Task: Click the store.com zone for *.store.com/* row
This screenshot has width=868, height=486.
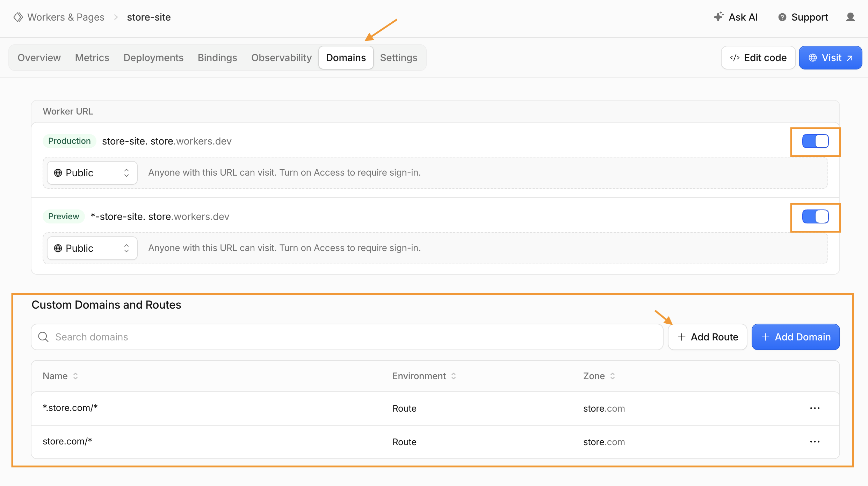Action: [604, 408]
